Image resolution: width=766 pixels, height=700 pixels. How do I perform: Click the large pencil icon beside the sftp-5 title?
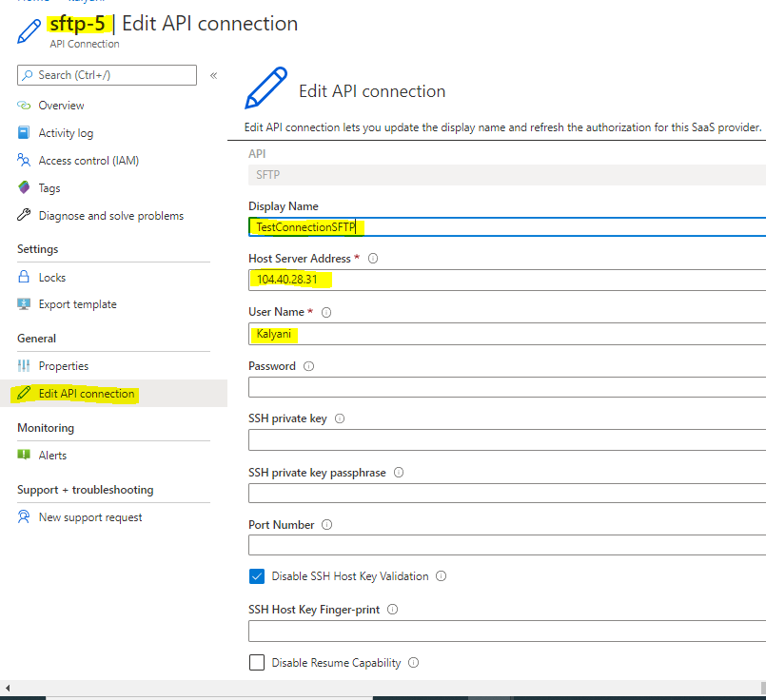tap(29, 31)
